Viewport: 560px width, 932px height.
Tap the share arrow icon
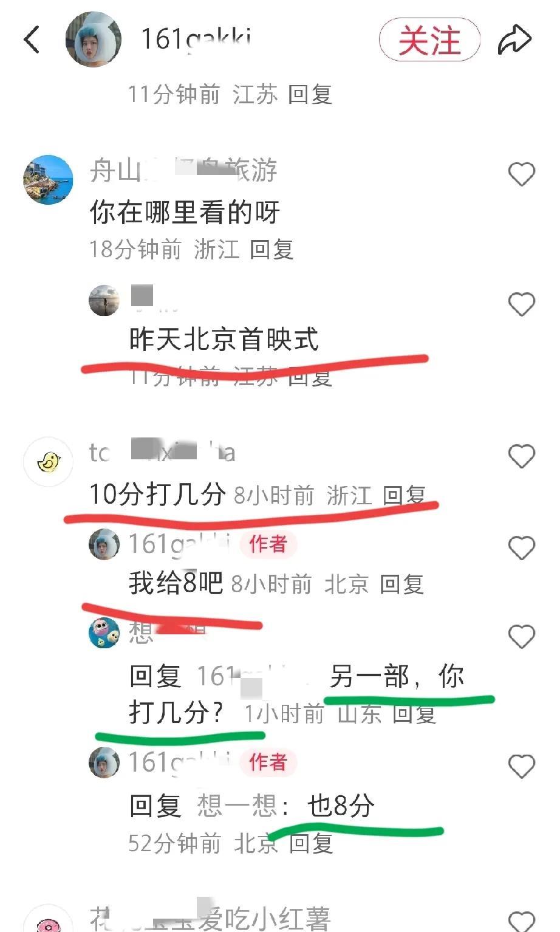pos(514,40)
